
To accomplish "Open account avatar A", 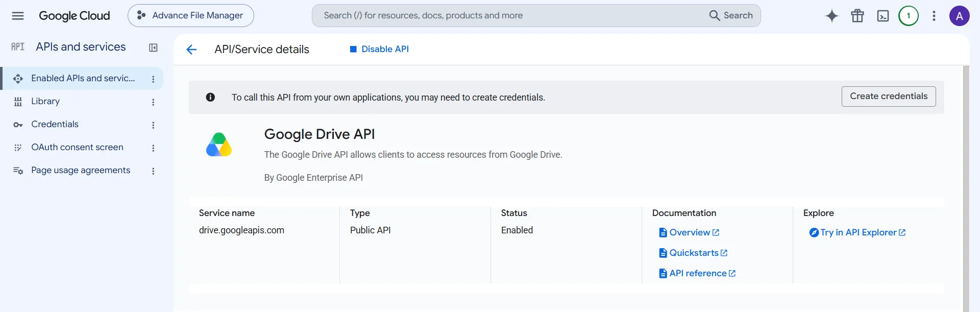I will [x=960, y=16].
